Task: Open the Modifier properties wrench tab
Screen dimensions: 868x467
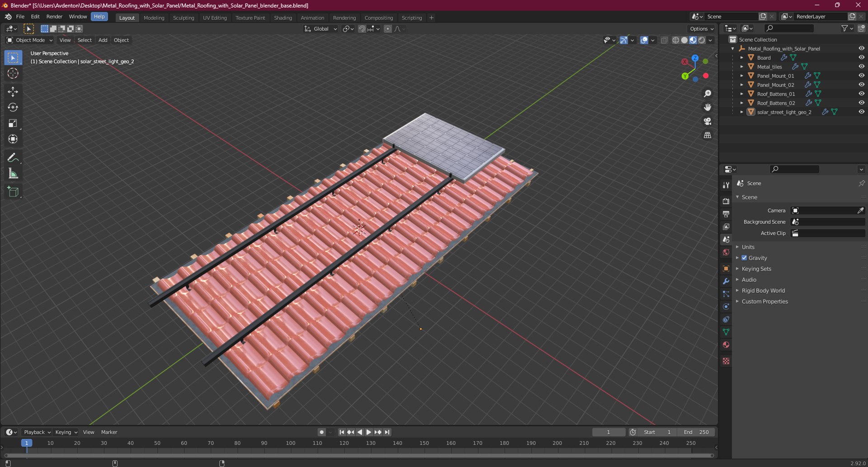Action: pyautogui.click(x=726, y=281)
